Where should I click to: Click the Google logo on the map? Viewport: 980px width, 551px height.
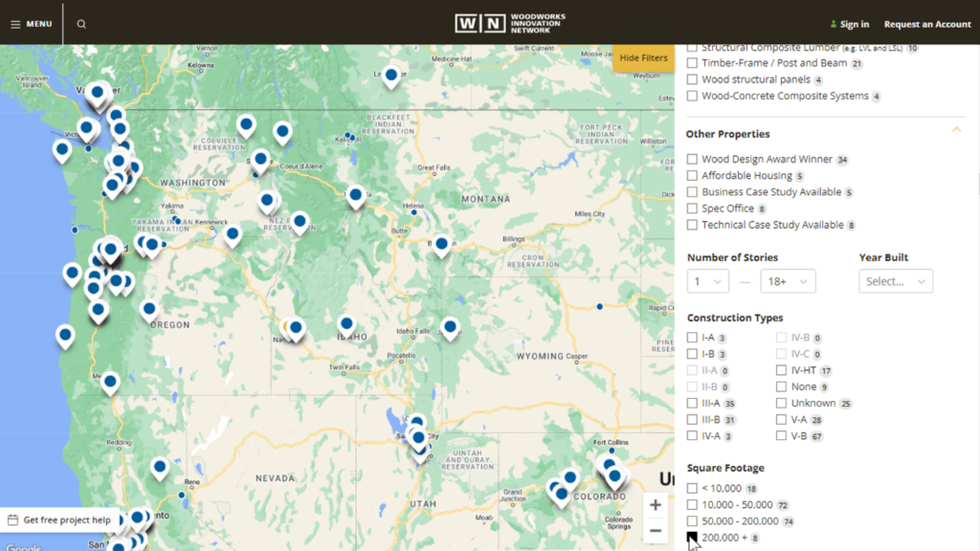coord(25,546)
